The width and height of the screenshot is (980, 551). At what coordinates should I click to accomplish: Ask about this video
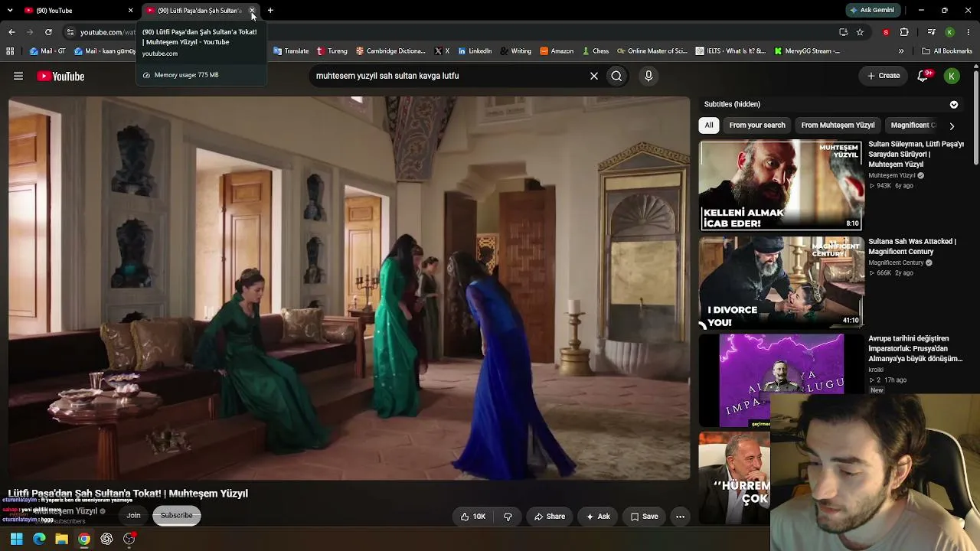[x=598, y=517]
